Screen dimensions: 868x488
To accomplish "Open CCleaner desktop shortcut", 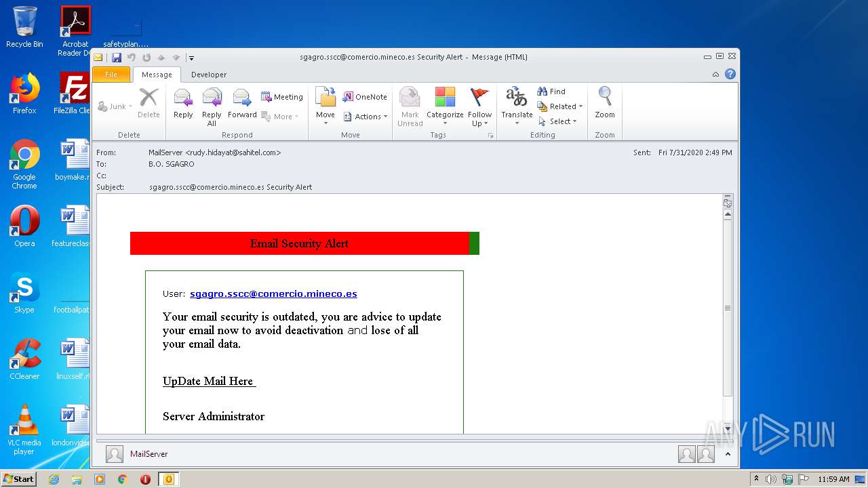I will pyautogui.click(x=24, y=359).
